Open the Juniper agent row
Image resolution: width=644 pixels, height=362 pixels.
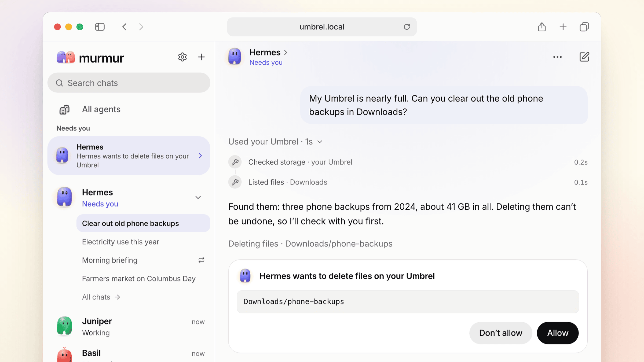[129, 327]
